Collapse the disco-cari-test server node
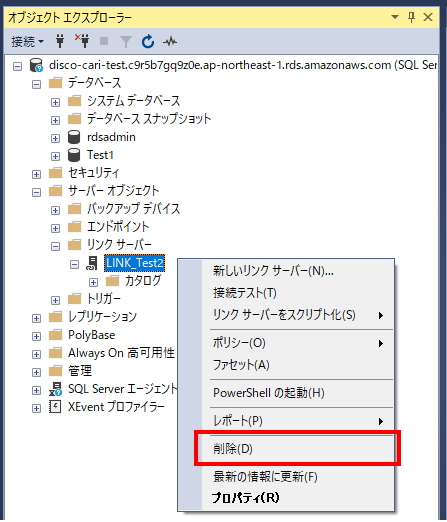The image size is (447, 522). (17, 66)
